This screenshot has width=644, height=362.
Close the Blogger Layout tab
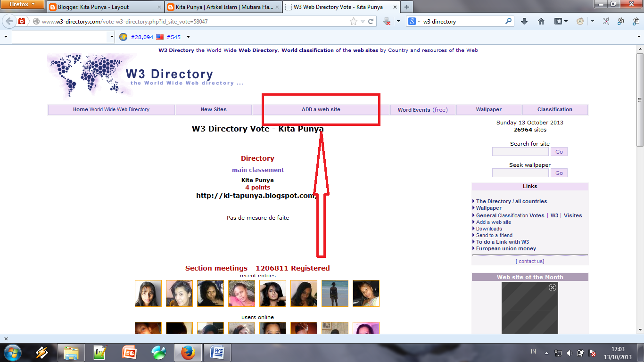(x=159, y=8)
